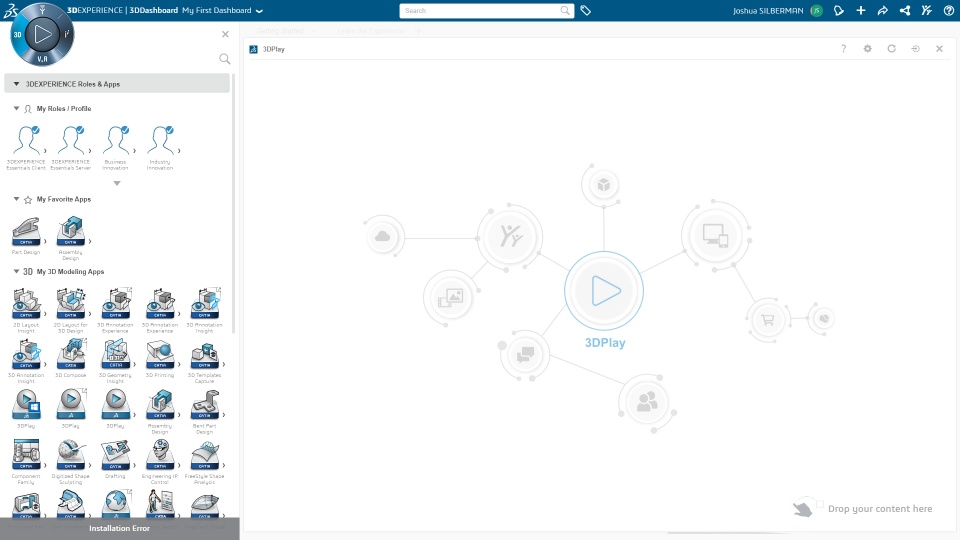
Task: Open the My First Dashboard dropdown caret
Action: pyautogui.click(x=259, y=11)
